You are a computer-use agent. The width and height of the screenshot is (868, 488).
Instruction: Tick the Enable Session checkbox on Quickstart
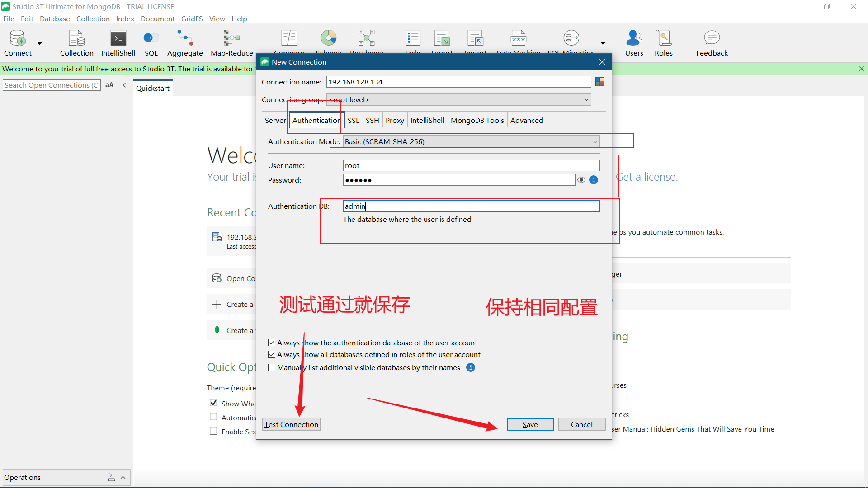tap(213, 431)
